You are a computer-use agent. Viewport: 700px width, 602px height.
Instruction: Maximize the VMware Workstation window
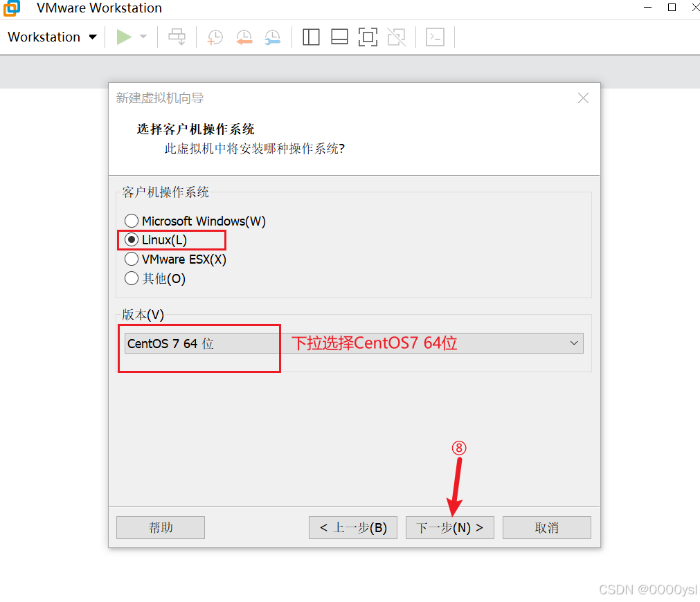672,7
